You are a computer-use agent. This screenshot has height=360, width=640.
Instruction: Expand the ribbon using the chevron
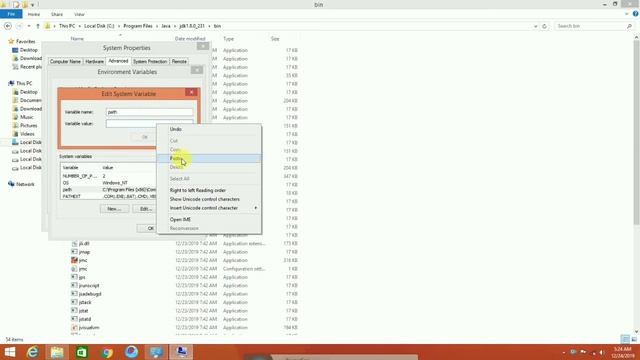[x=627, y=14]
